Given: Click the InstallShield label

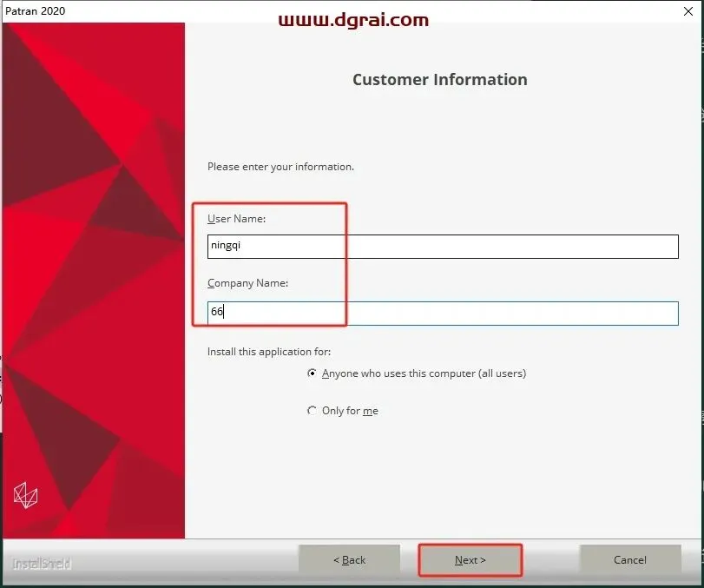Looking at the screenshot, I should pyautogui.click(x=42, y=564).
